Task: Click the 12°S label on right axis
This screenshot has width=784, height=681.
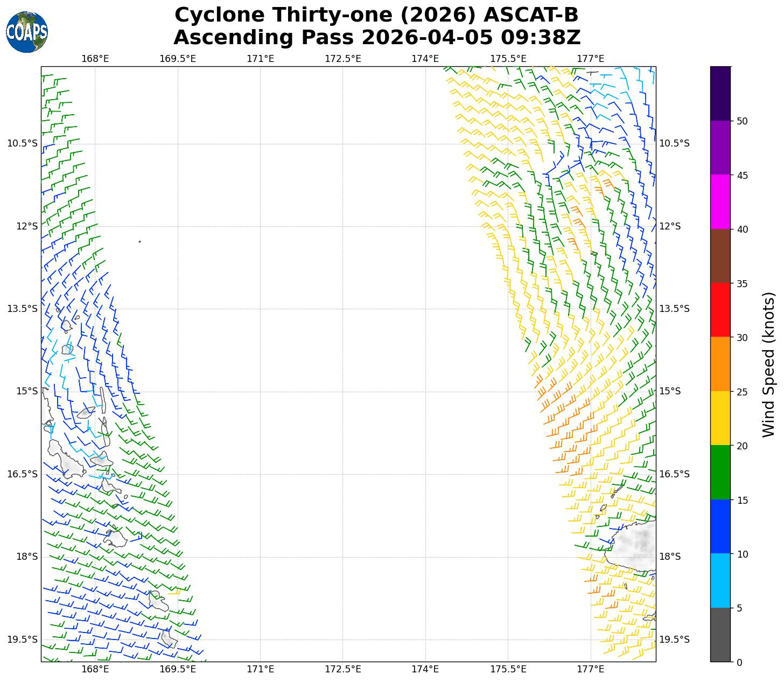Action: 670,226
